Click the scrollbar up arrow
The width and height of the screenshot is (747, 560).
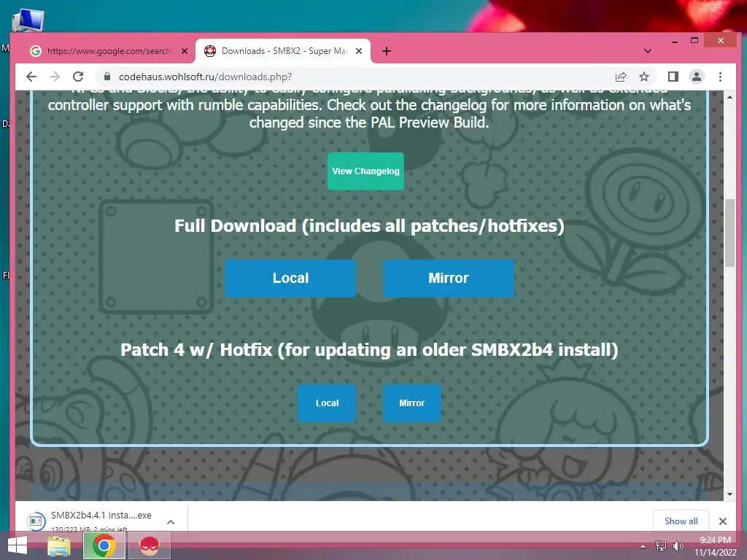pos(729,97)
